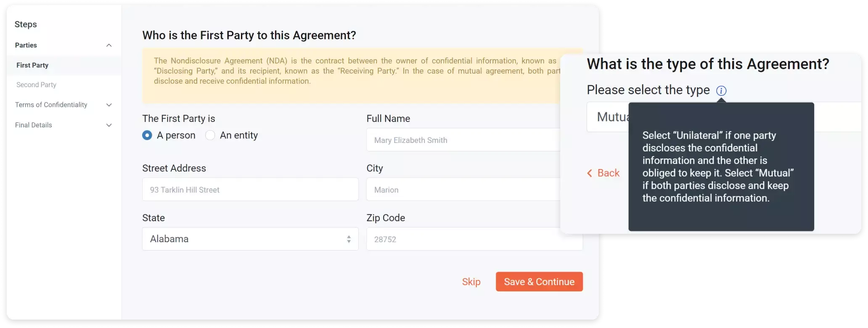Screen dimensions: 868x328
Task: Select the An entity radio button
Action: [x=210, y=135]
